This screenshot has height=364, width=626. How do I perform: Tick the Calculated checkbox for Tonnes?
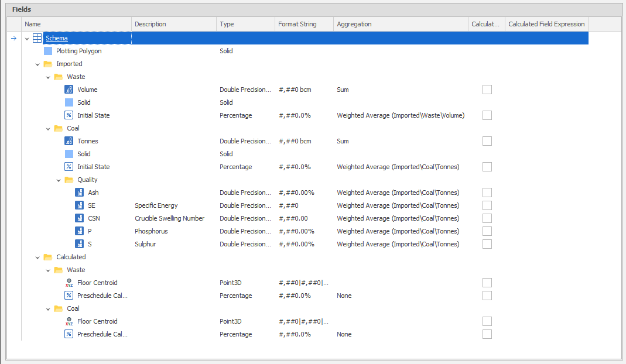point(487,141)
